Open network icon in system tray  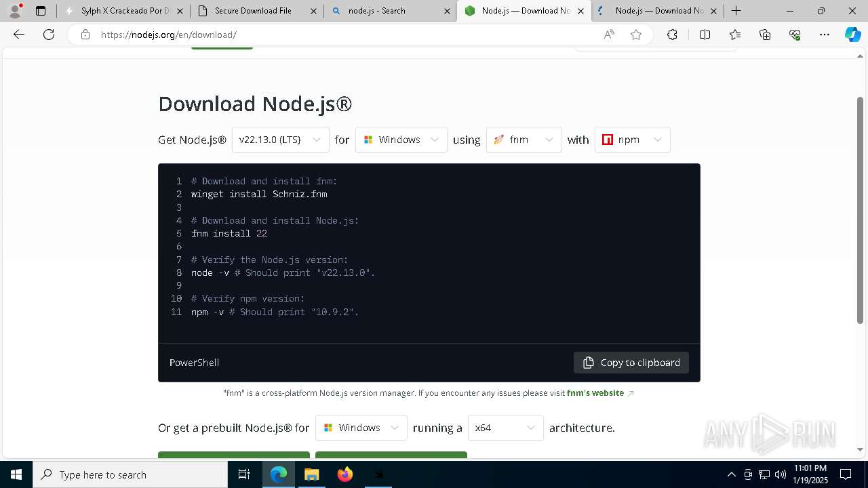(764, 474)
